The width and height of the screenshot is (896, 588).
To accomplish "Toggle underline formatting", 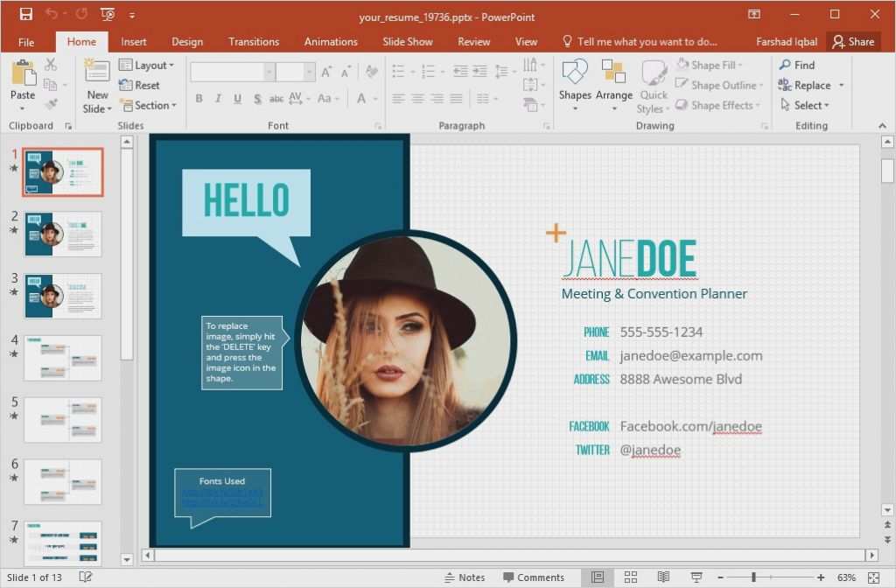I will tap(236, 99).
